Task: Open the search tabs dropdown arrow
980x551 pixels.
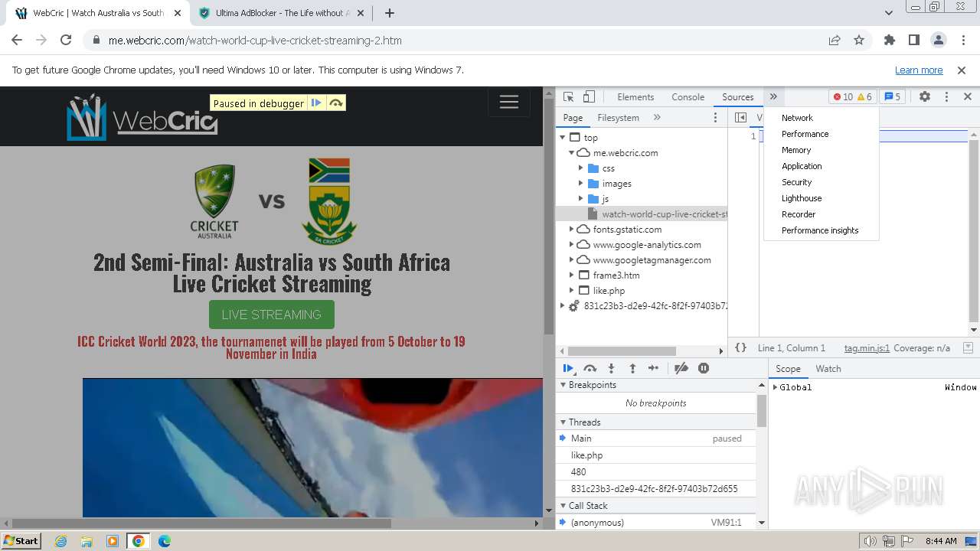Action: (889, 13)
